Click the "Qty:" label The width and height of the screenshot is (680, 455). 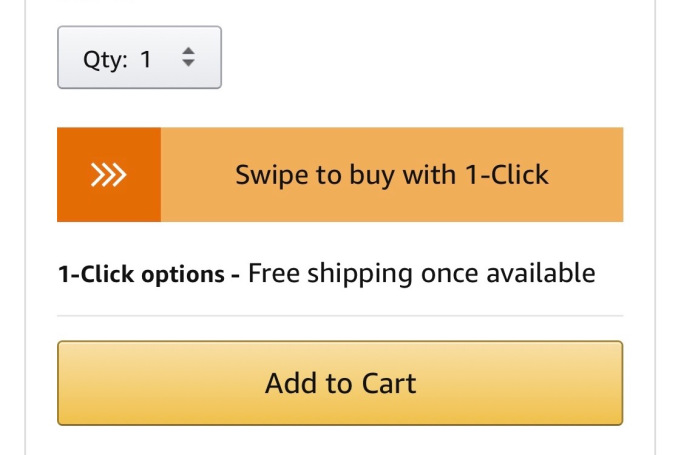point(105,59)
